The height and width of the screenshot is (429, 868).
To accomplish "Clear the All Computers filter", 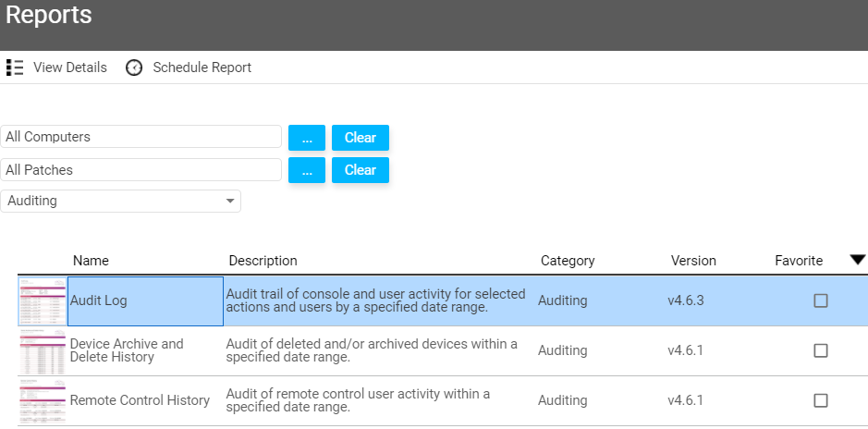I will coord(361,137).
